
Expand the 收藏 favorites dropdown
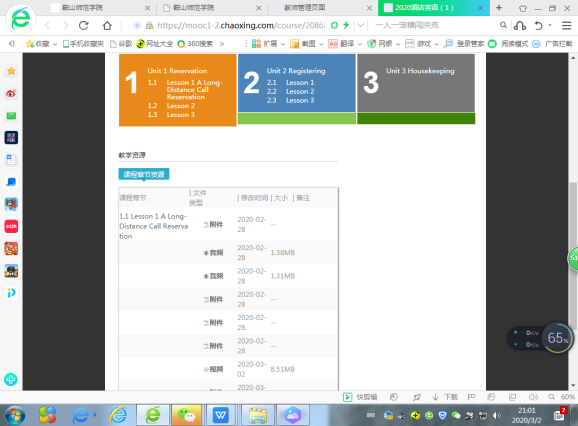coord(55,44)
